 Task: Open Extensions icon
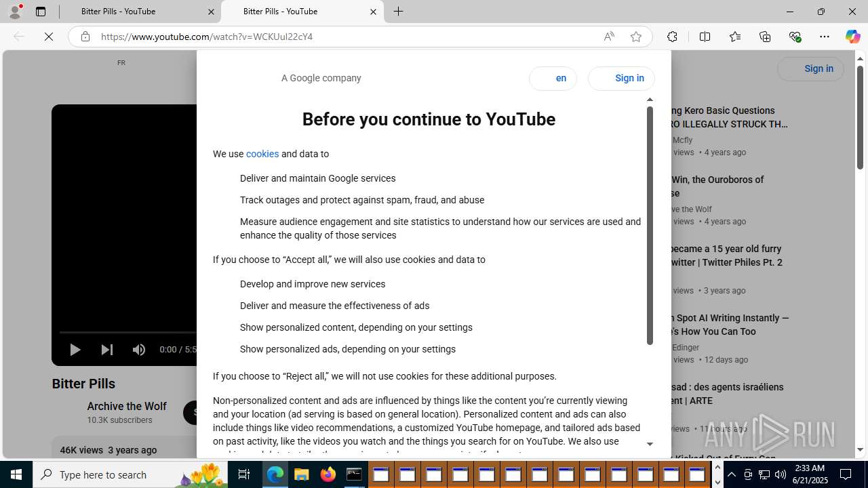pos(672,37)
